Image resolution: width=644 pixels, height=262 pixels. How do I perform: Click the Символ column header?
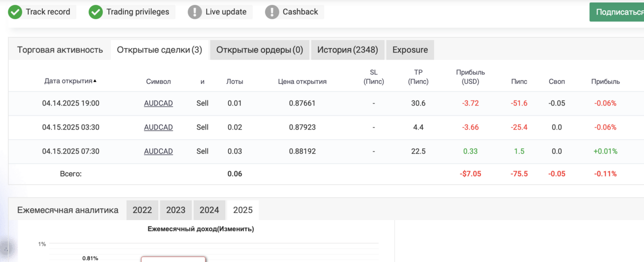point(158,81)
